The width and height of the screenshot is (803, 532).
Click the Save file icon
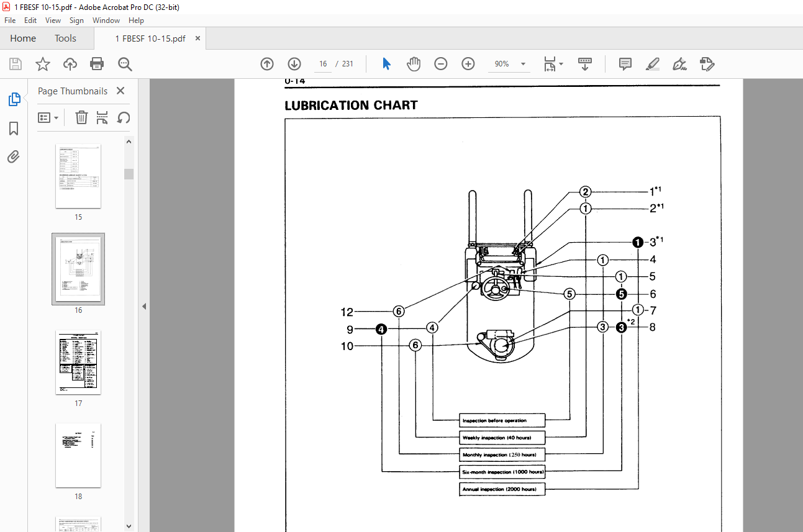[x=16, y=64]
